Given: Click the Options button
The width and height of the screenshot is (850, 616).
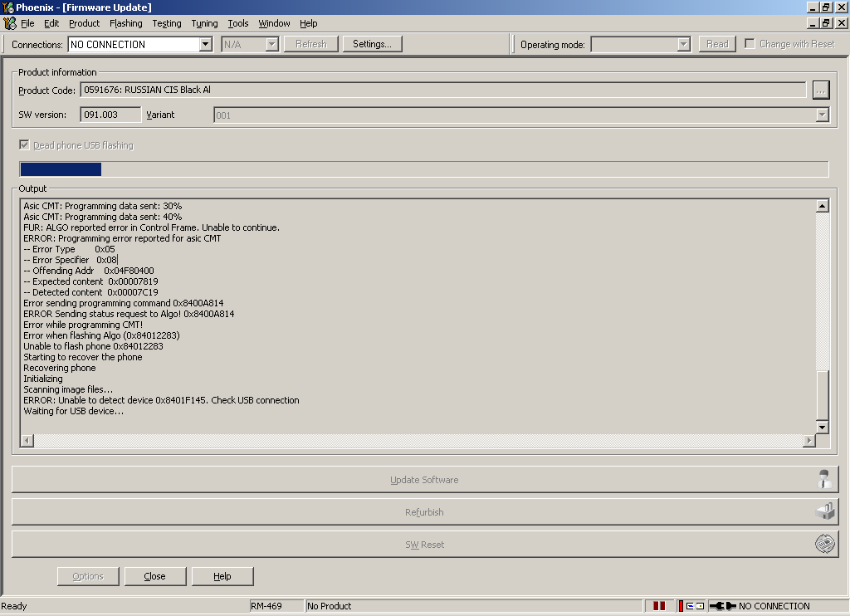Looking at the screenshot, I should pyautogui.click(x=88, y=576).
